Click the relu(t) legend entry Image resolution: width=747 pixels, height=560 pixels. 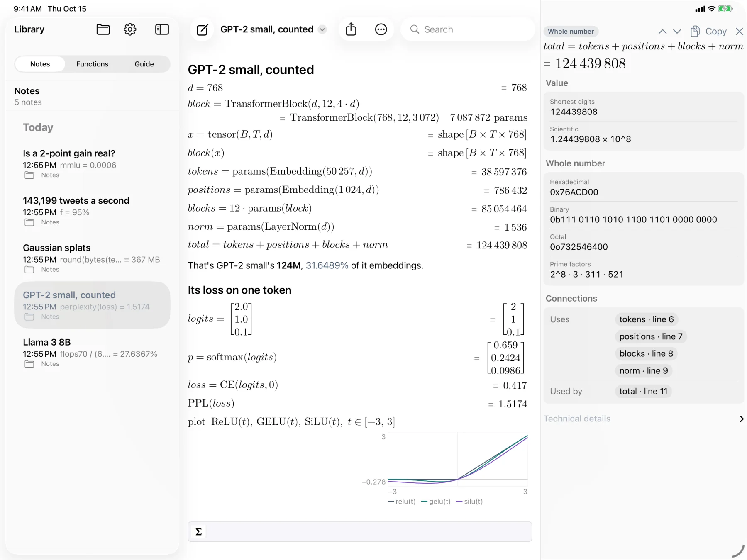[x=401, y=502]
